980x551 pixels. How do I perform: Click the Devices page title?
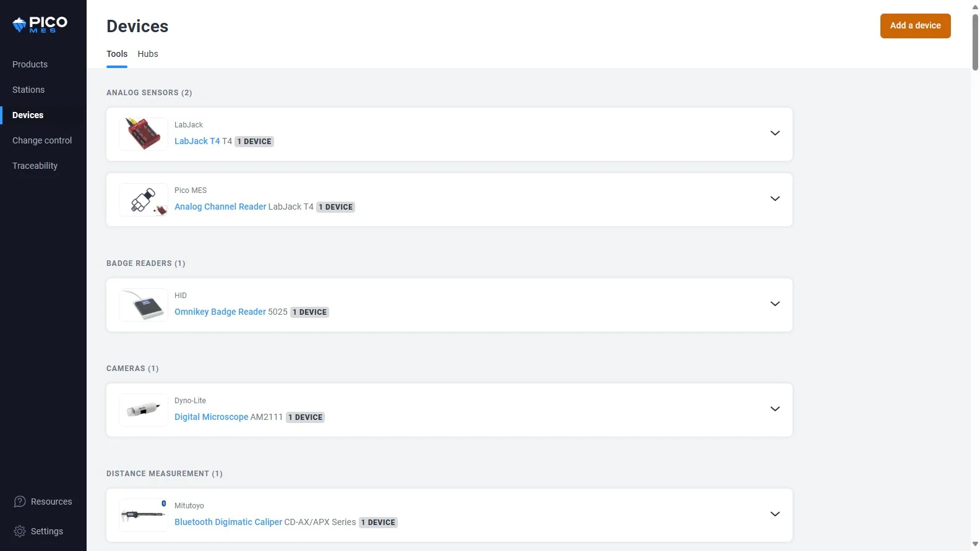(x=137, y=26)
